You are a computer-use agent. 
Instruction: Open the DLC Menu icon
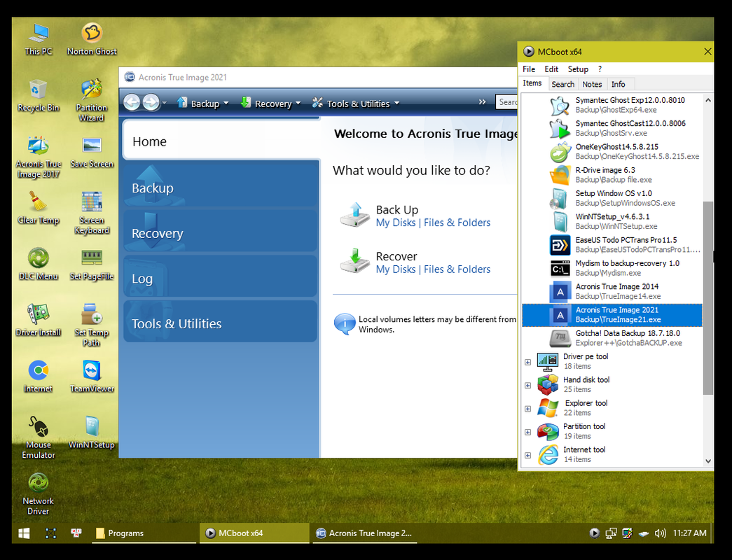click(x=39, y=265)
